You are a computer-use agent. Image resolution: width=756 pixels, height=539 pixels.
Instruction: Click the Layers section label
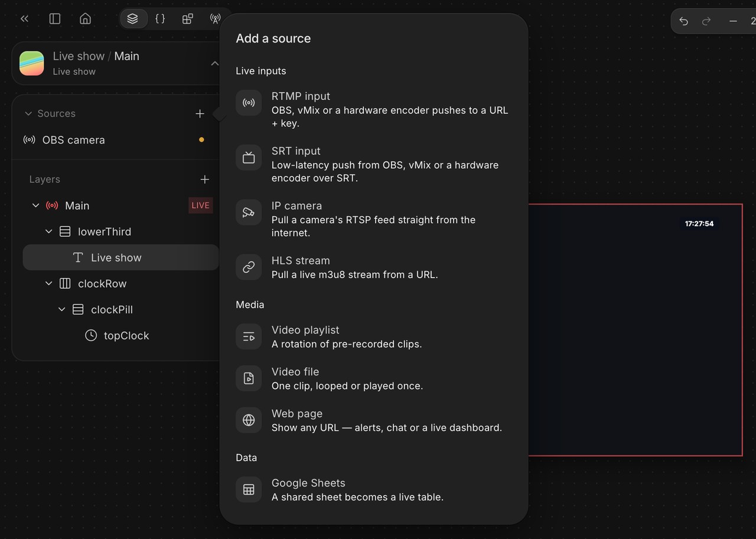pos(45,179)
